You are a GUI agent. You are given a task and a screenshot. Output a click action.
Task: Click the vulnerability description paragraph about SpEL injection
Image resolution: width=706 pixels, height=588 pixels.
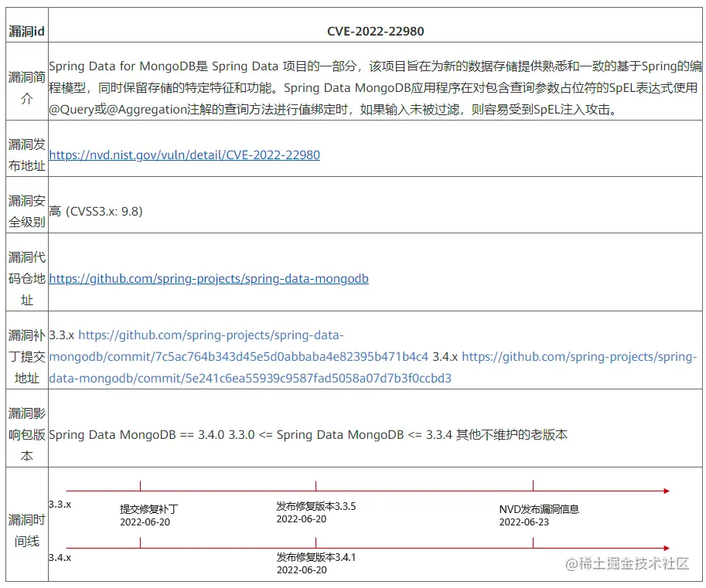[375, 87]
